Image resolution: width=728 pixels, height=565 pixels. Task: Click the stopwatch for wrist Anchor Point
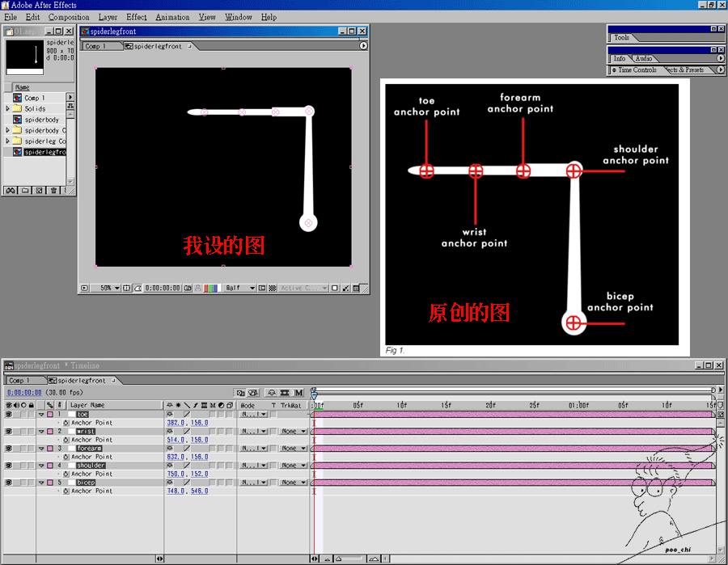tap(66, 440)
